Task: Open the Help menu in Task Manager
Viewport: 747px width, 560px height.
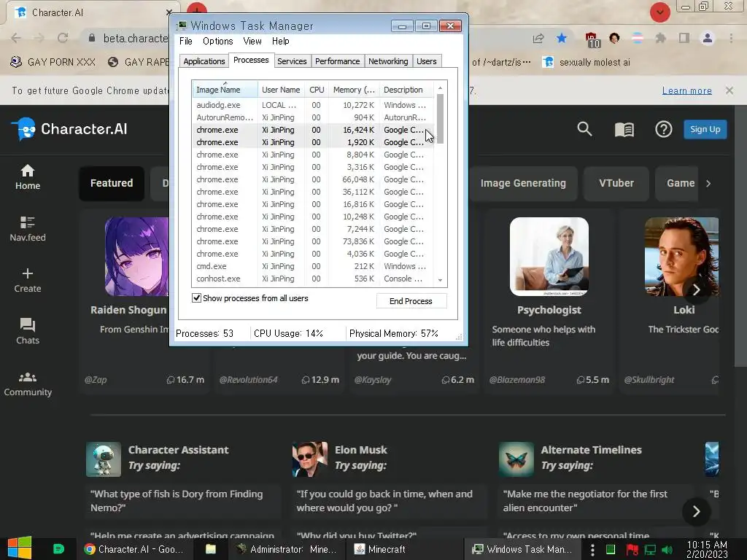Action: 281,41
